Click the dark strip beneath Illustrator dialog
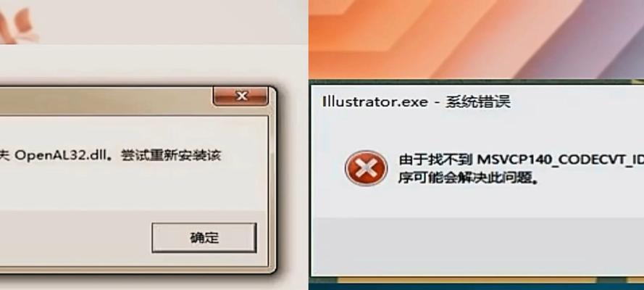 tap(477, 285)
